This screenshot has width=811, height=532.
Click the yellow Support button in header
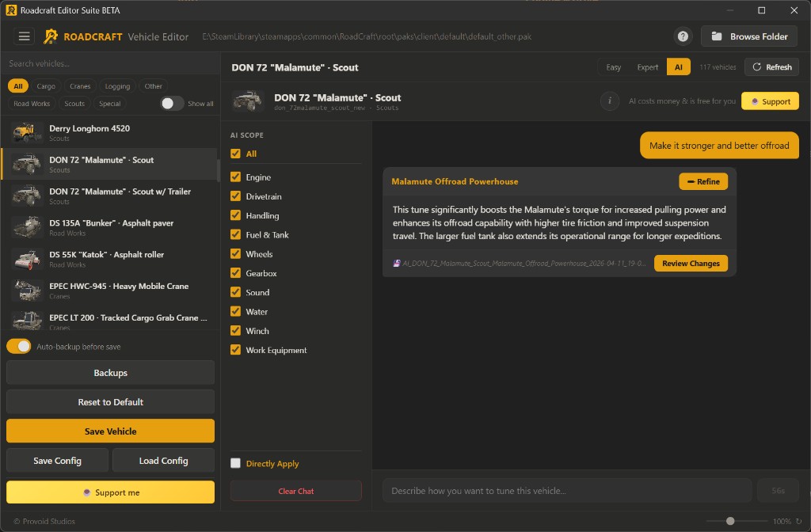click(770, 101)
